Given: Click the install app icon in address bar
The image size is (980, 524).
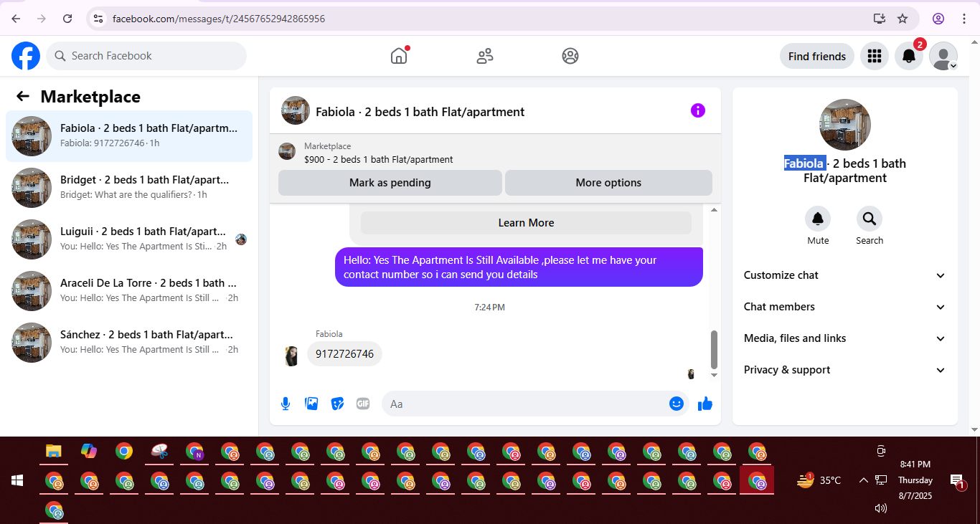Looking at the screenshot, I should 880,19.
